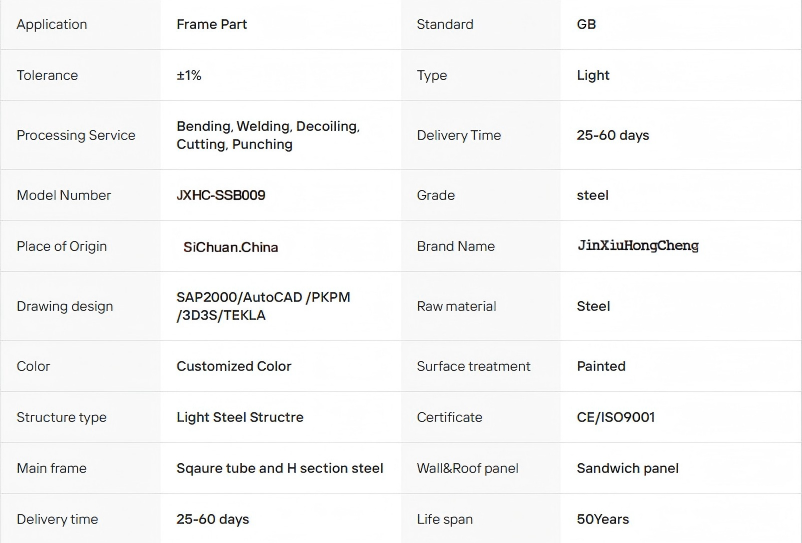Click the Certificate value CE/ISO9001
Viewport: 802px width, 543px height.
click(x=616, y=417)
